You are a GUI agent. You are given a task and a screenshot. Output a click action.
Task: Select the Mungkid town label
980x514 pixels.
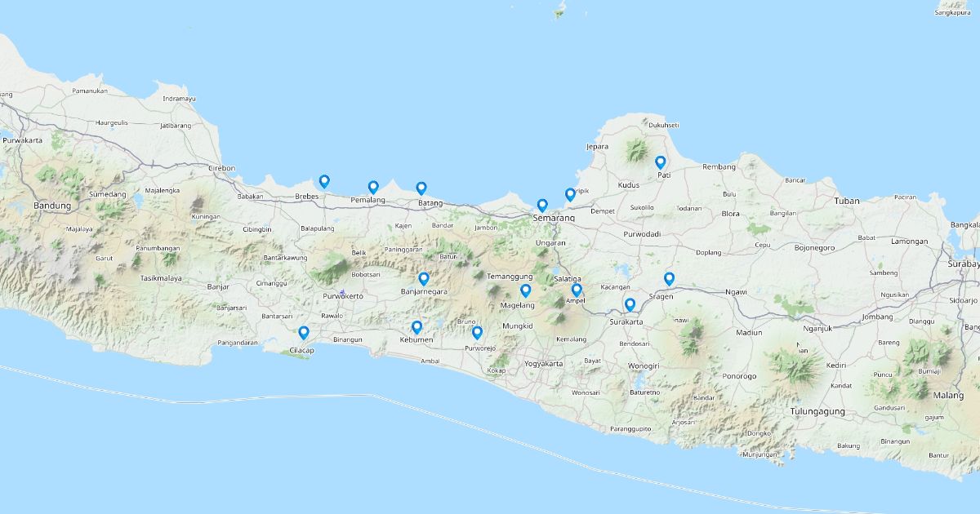518,326
